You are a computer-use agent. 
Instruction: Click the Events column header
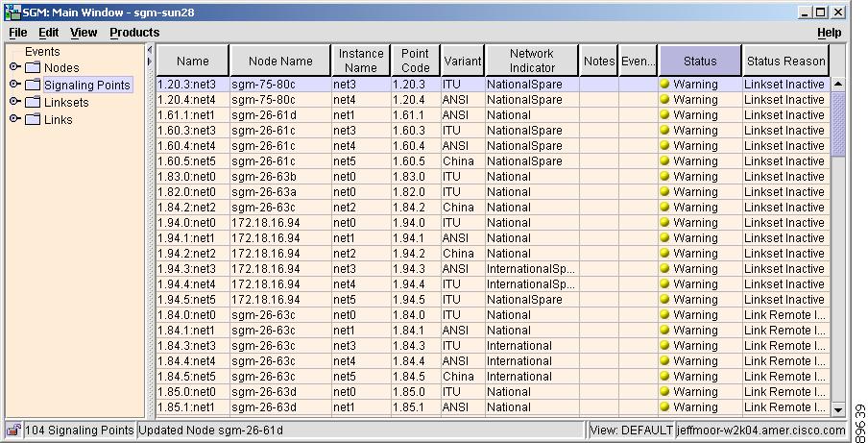(x=638, y=61)
